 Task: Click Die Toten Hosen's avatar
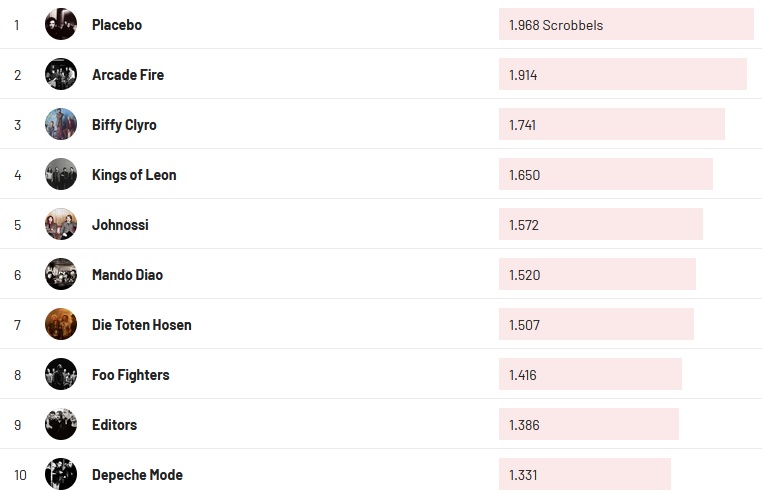(61, 324)
